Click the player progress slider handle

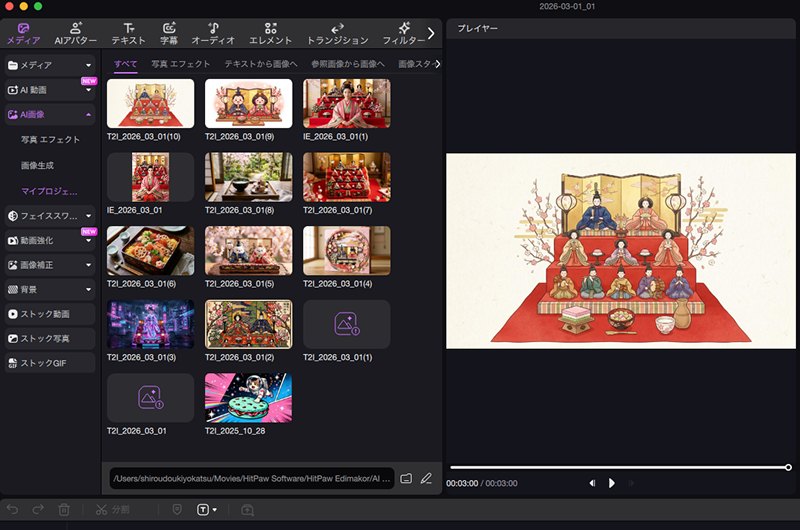pos(788,467)
